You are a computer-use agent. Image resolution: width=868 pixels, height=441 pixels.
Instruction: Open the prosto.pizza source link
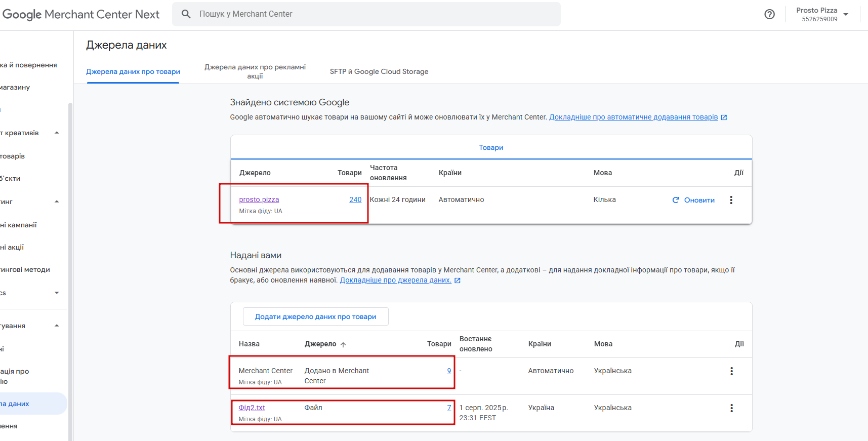[x=259, y=199]
